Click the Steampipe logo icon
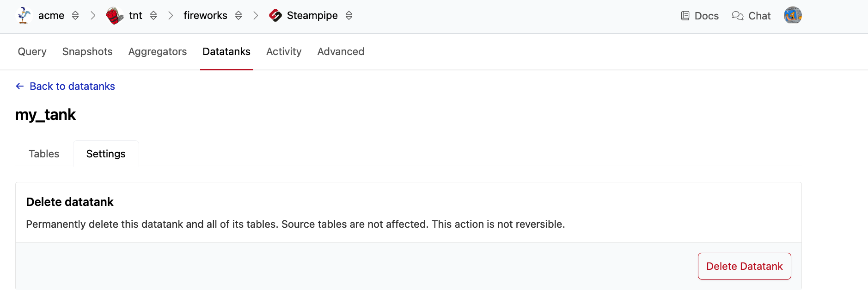 pos(275,16)
